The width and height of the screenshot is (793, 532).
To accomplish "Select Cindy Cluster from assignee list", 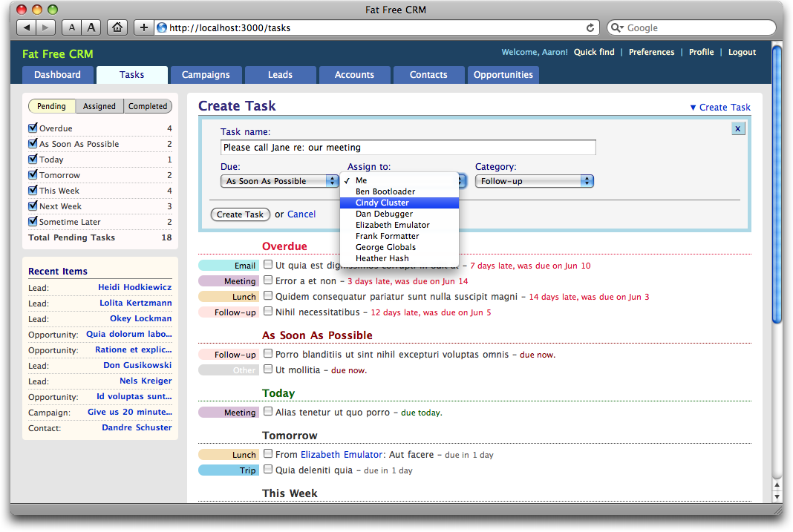I will pos(382,203).
